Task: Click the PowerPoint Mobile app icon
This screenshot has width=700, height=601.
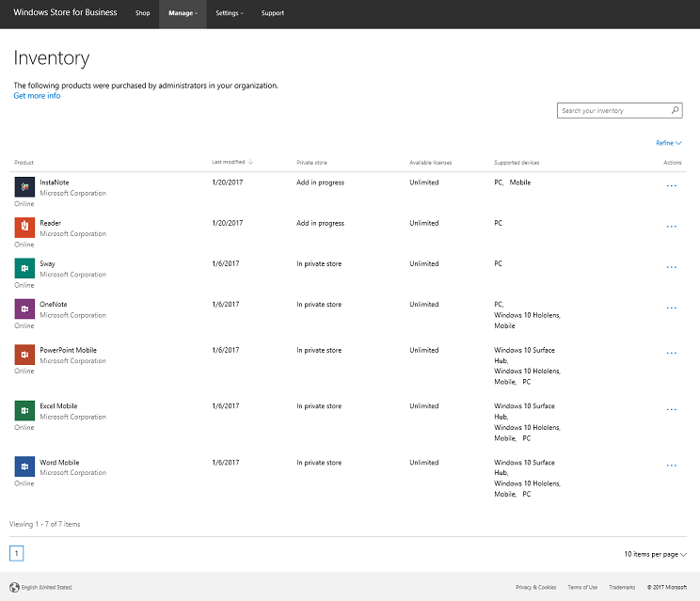Action: (x=24, y=355)
